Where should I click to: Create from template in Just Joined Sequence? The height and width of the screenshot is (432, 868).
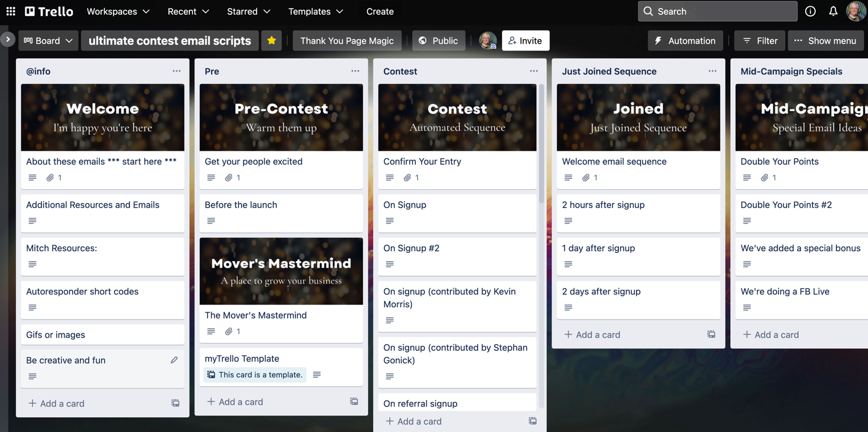coord(711,334)
